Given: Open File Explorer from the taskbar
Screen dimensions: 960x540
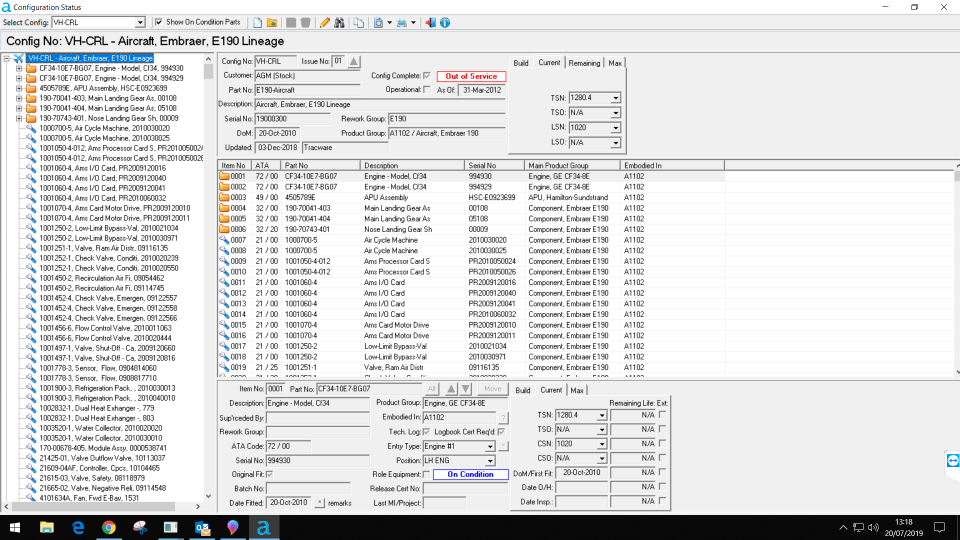Looking at the screenshot, I should pos(47,527).
